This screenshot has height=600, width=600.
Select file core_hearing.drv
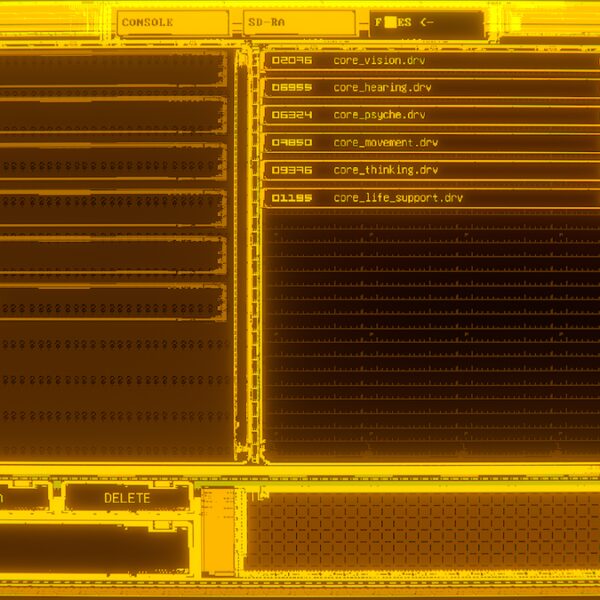point(432,88)
